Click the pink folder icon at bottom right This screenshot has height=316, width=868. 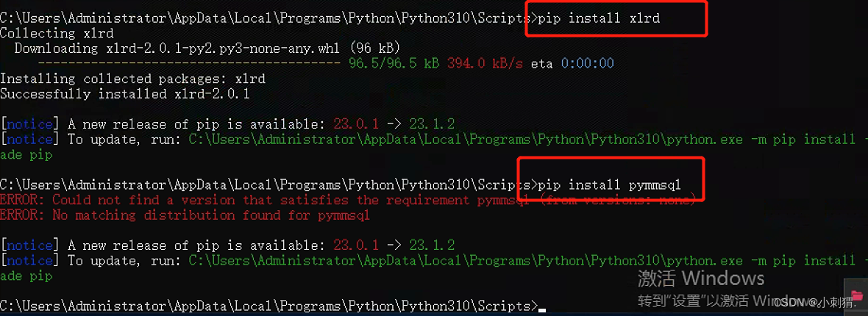[x=856, y=294]
